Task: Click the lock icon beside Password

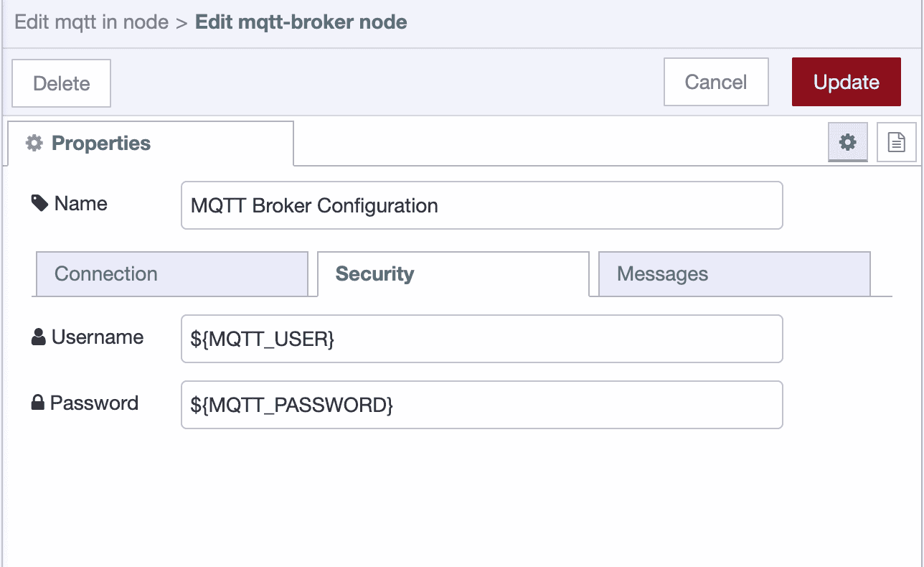Action: coord(39,403)
